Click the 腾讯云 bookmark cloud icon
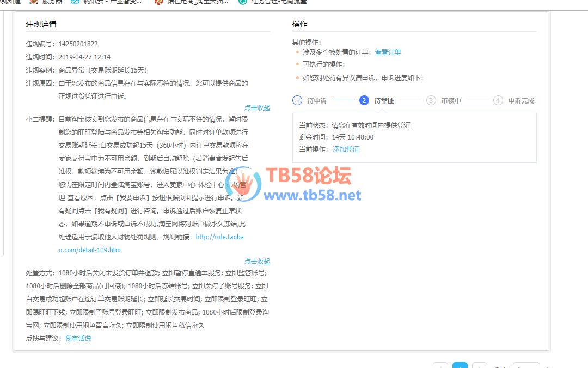The image size is (588, 368). [75, 2]
